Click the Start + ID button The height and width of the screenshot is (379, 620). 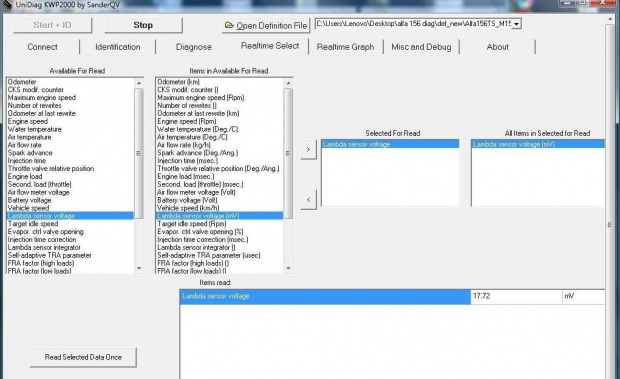coord(52,25)
